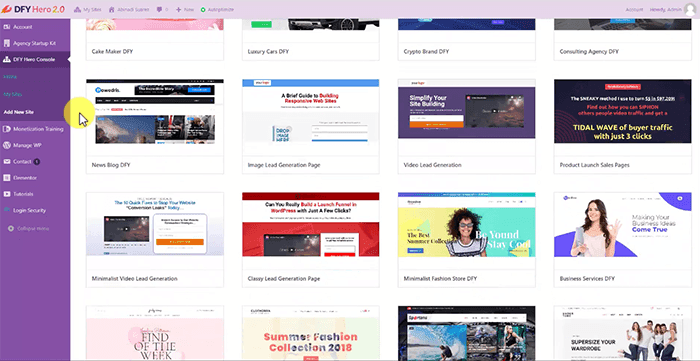Open the Account sidebar item icon
This screenshot has width=700, height=361.
click(x=7, y=27)
